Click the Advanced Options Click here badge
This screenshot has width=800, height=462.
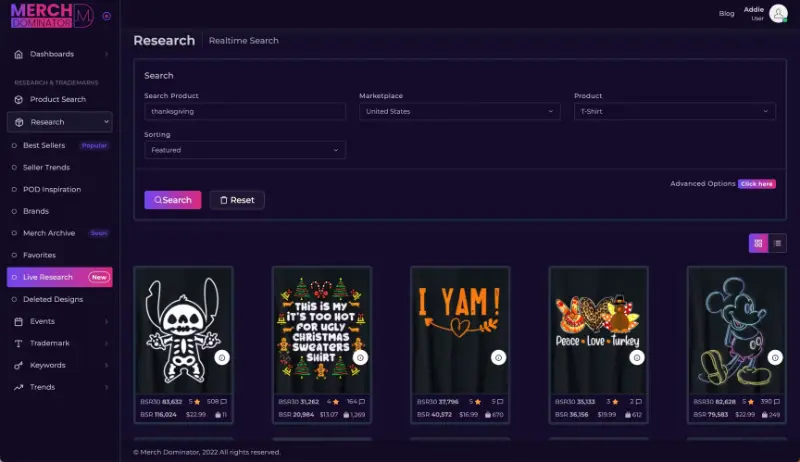[x=757, y=184]
